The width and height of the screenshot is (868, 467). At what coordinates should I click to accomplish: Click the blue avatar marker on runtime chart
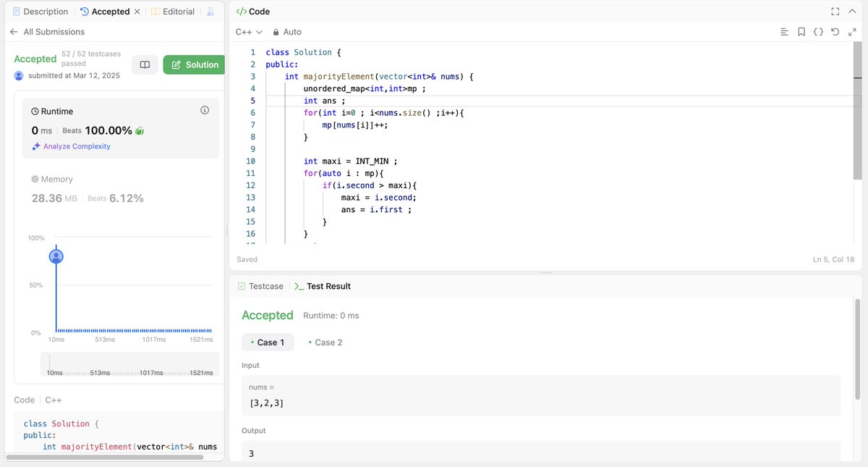coord(56,256)
